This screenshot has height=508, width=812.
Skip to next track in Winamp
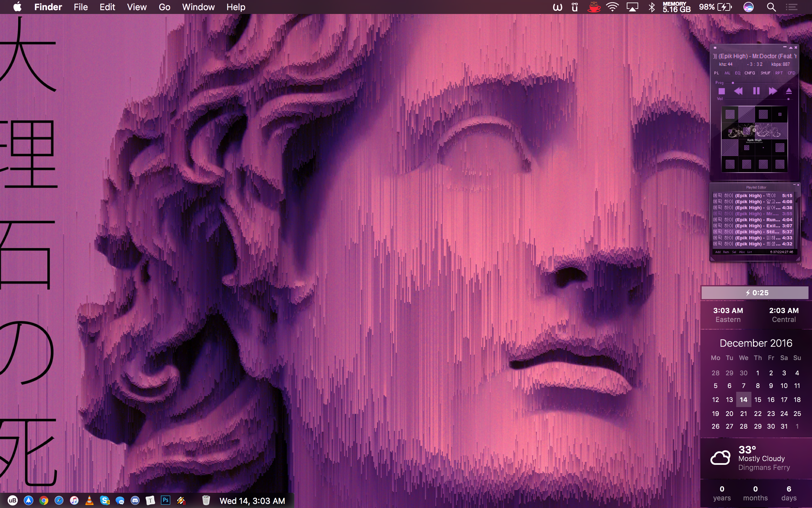pyautogui.click(x=773, y=91)
